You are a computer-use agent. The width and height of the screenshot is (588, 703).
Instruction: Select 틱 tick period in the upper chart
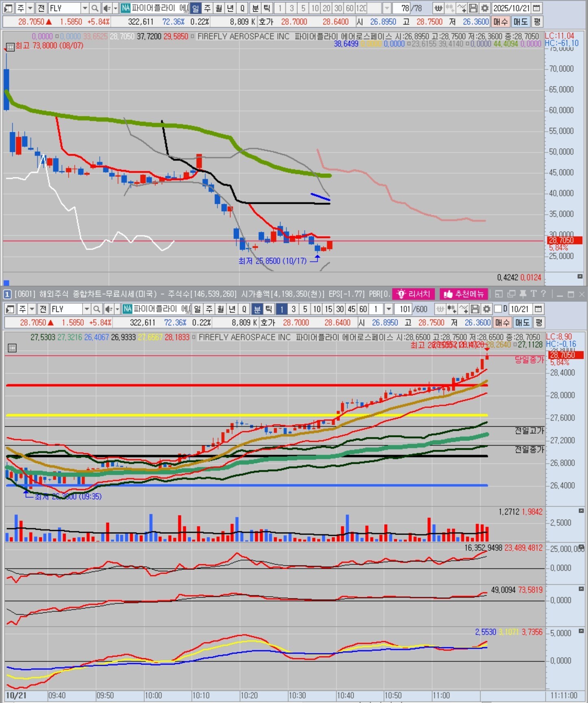coord(267,8)
